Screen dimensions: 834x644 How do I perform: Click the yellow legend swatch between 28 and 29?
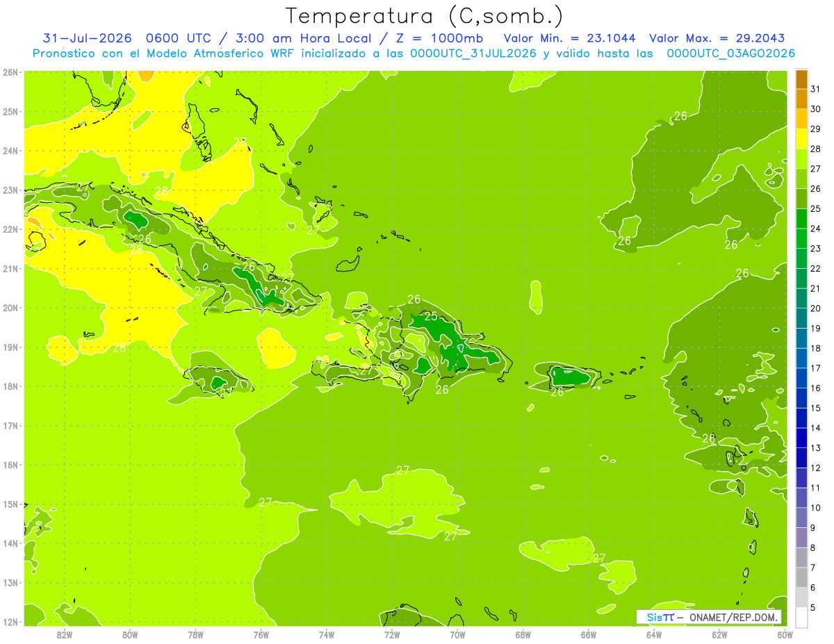tap(801, 138)
